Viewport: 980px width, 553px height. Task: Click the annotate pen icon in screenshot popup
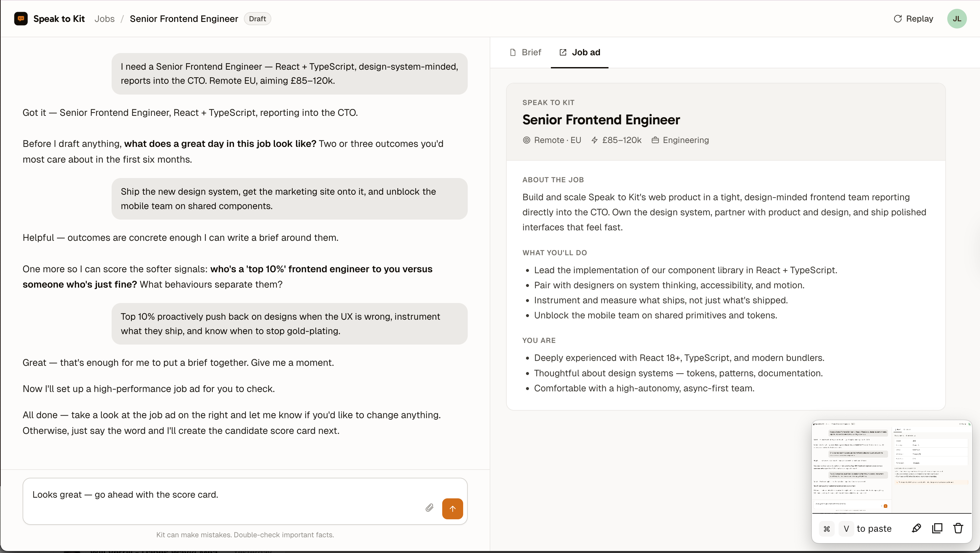coord(916,529)
